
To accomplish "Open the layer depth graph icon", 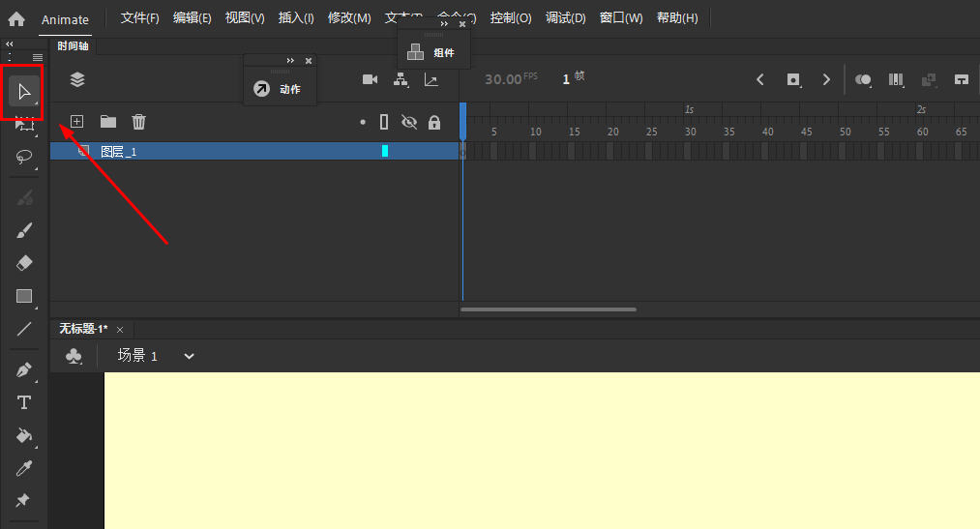I will click(431, 79).
